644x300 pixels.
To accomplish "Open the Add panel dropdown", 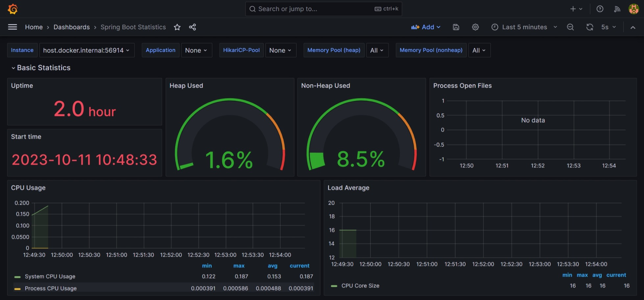I will (426, 27).
